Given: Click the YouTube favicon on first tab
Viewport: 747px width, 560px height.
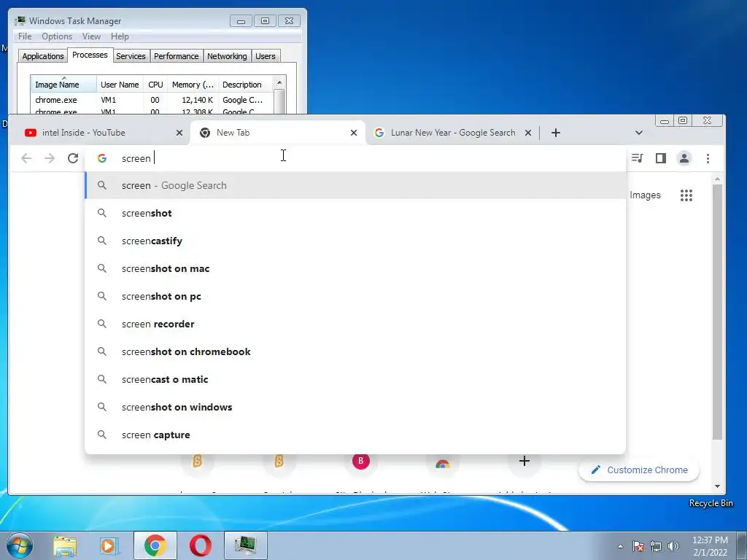Looking at the screenshot, I should 31,133.
